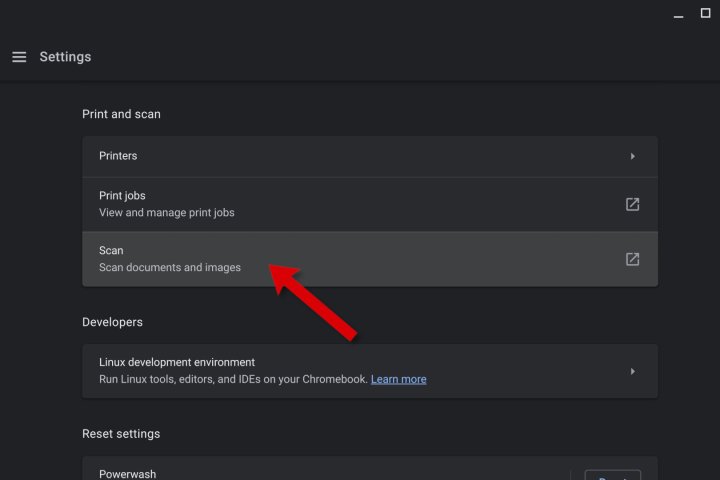The width and height of the screenshot is (720, 480).
Task: Click the Settings title text
Action: coord(65,57)
